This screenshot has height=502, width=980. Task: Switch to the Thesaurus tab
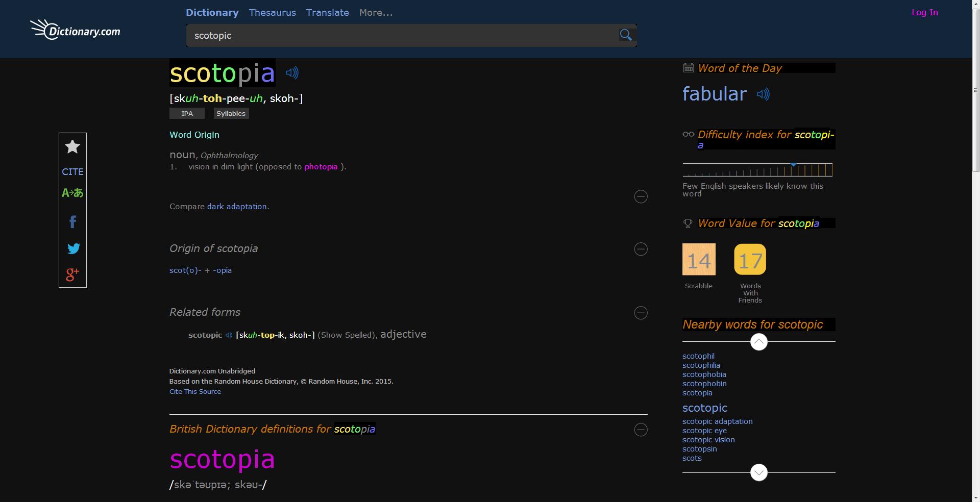tap(273, 12)
